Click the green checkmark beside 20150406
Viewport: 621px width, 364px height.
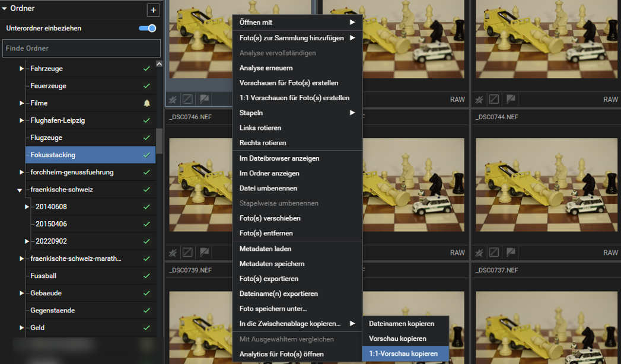point(147,224)
